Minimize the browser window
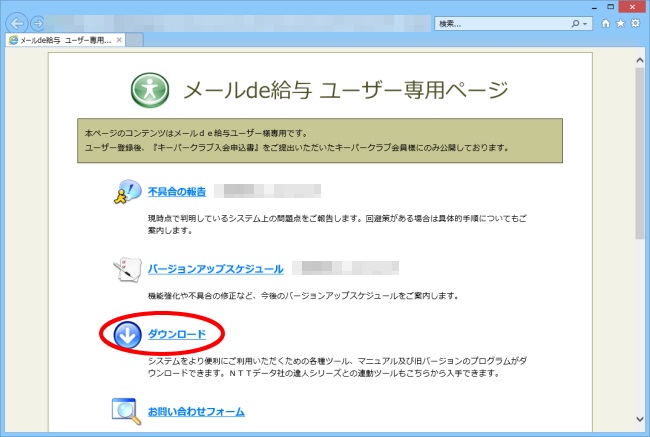Screen dimensions: 650x437 point(594,7)
